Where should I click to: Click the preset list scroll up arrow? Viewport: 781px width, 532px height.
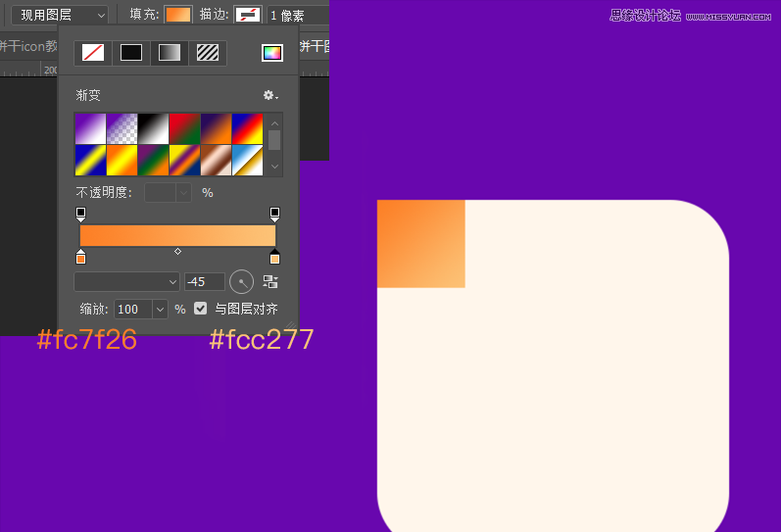click(x=274, y=123)
